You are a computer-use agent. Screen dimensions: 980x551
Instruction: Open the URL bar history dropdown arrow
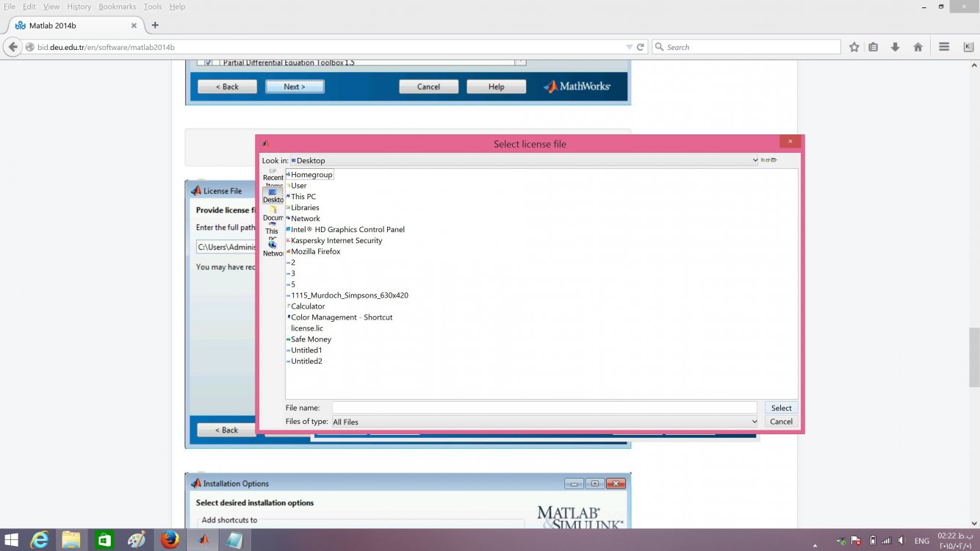629,47
